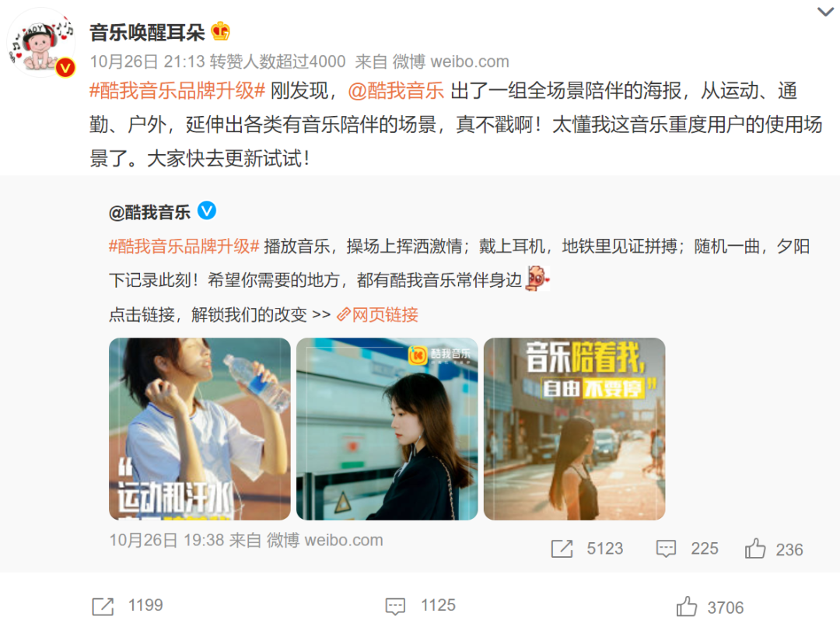Click the comment icon showing 225
This screenshot has height=627, width=840.
point(666,548)
